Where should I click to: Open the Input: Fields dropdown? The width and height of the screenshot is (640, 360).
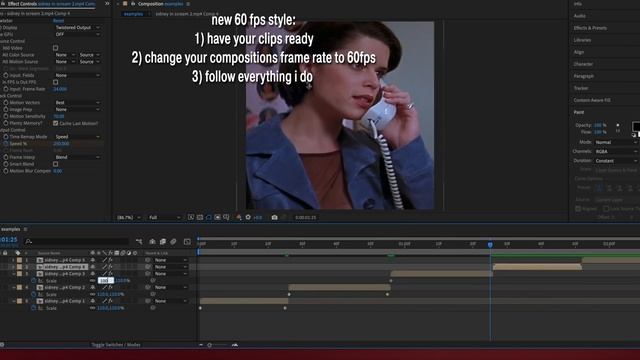(77, 75)
